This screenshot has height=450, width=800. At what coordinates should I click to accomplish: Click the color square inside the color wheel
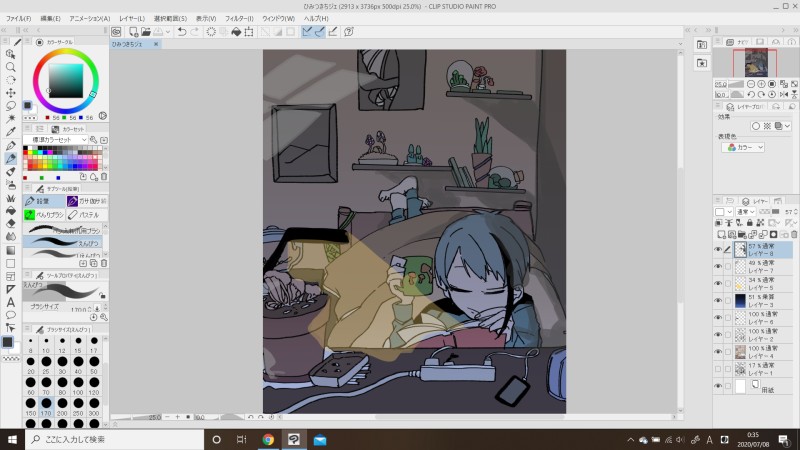click(x=66, y=81)
